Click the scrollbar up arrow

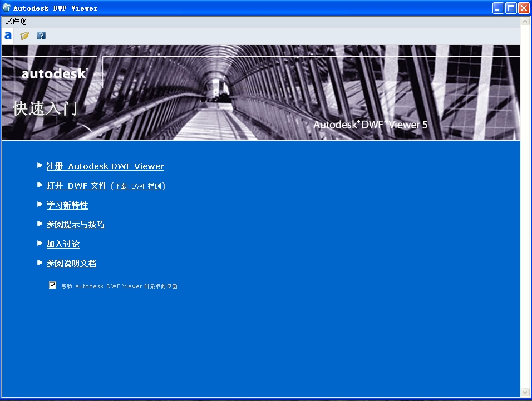tap(525, 21)
